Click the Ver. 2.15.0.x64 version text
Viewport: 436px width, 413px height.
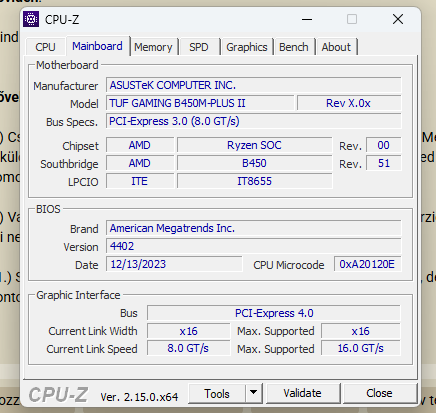tap(139, 397)
